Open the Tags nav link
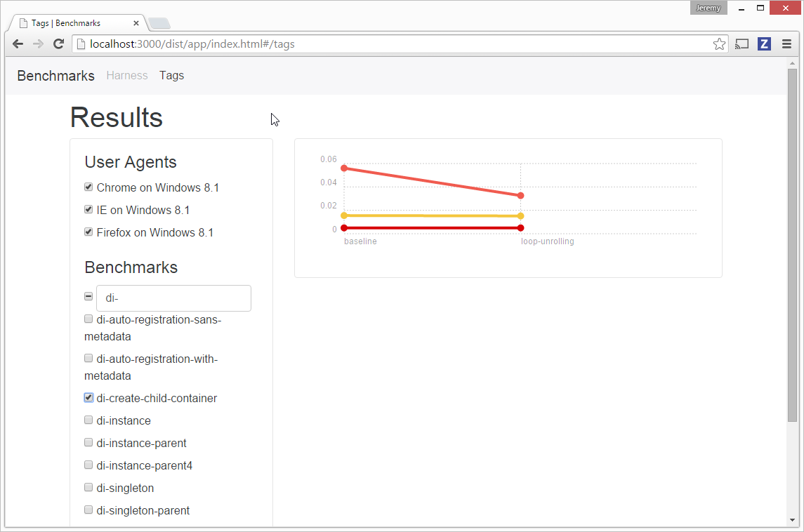Viewport: 804px width, 532px height. pos(172,75)
